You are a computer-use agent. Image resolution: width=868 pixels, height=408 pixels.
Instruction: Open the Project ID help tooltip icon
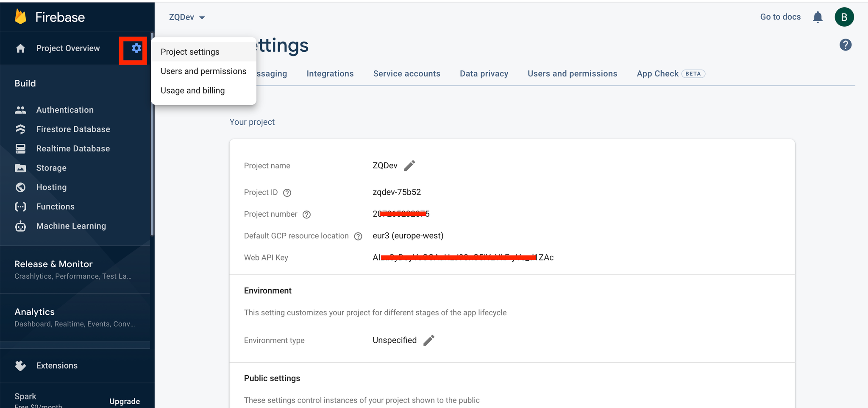[x=287, y=193]
